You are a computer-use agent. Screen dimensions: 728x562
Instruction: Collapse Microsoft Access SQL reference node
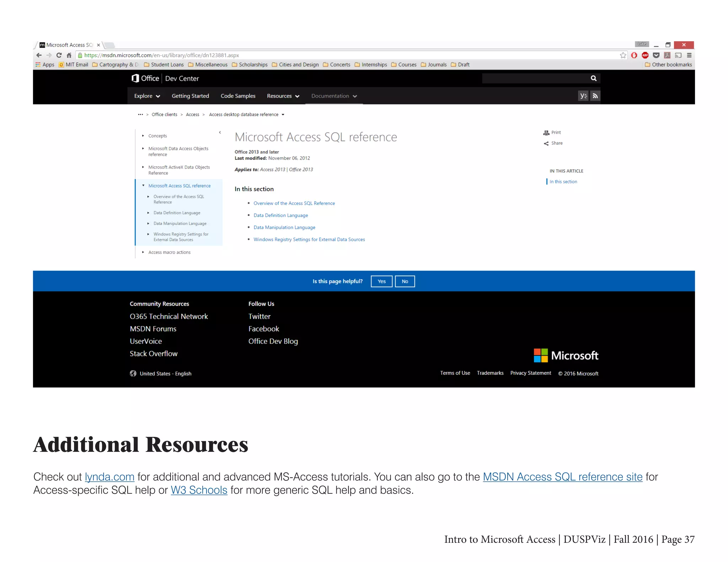143,185
